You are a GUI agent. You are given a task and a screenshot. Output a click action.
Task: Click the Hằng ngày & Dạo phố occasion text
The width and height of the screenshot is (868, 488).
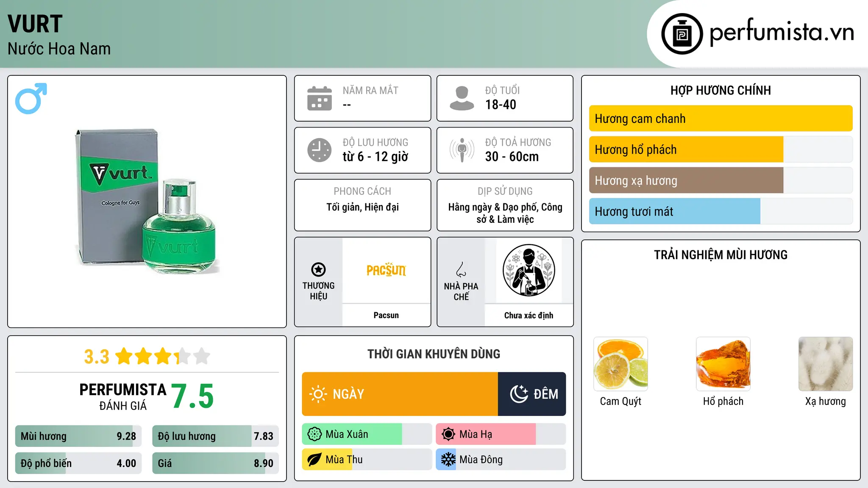pos(505,213)
